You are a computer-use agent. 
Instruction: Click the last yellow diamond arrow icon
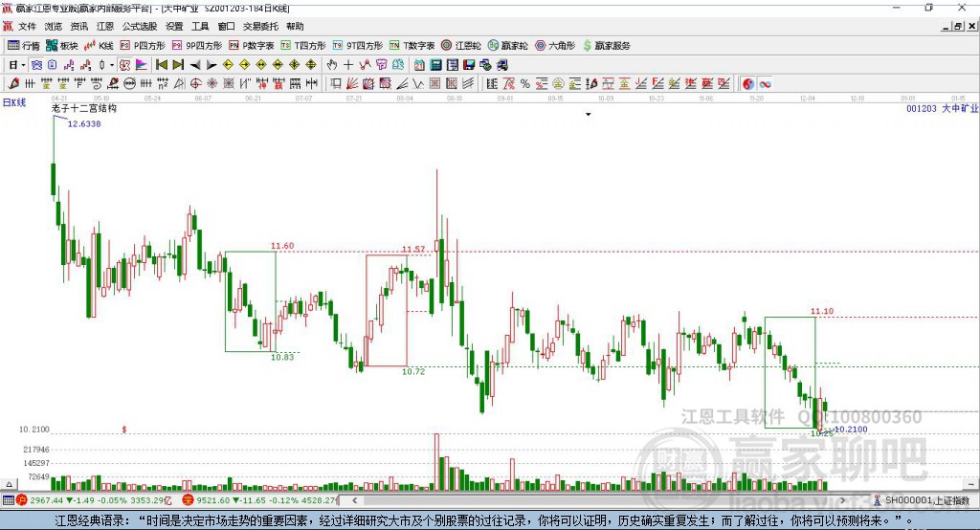click(x=311, y=65)
